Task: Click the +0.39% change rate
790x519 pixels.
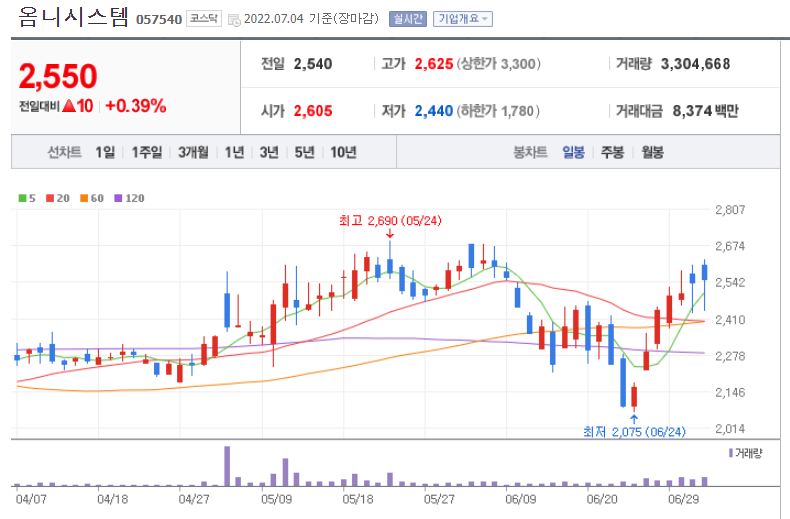Action: (136, 106)
